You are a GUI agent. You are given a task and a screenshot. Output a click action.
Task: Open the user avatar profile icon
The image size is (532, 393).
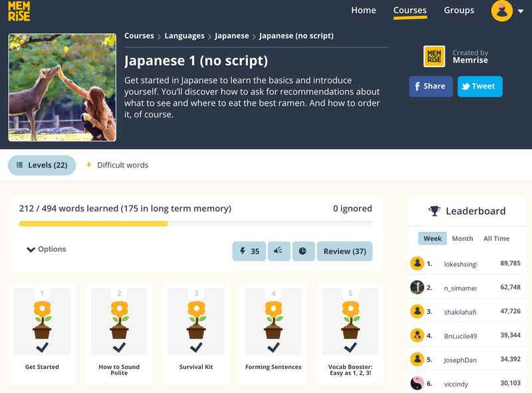(501, 11)
